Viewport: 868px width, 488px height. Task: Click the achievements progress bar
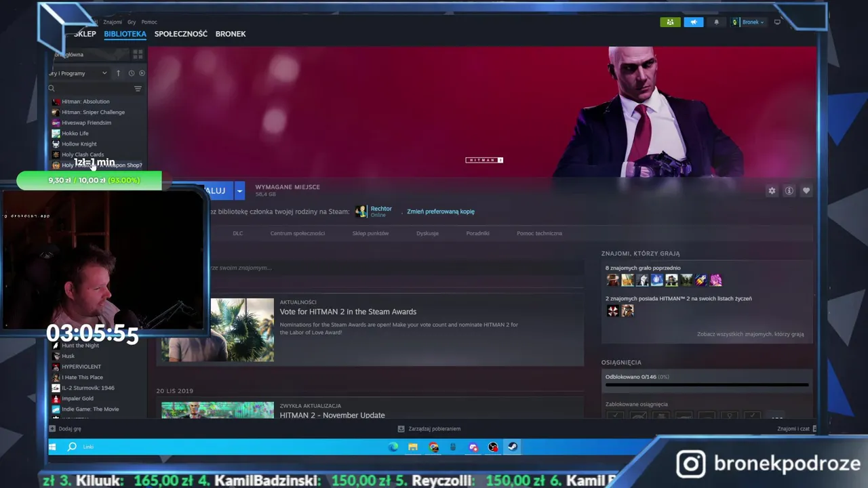pyautogui.click(x=707, y=384)
